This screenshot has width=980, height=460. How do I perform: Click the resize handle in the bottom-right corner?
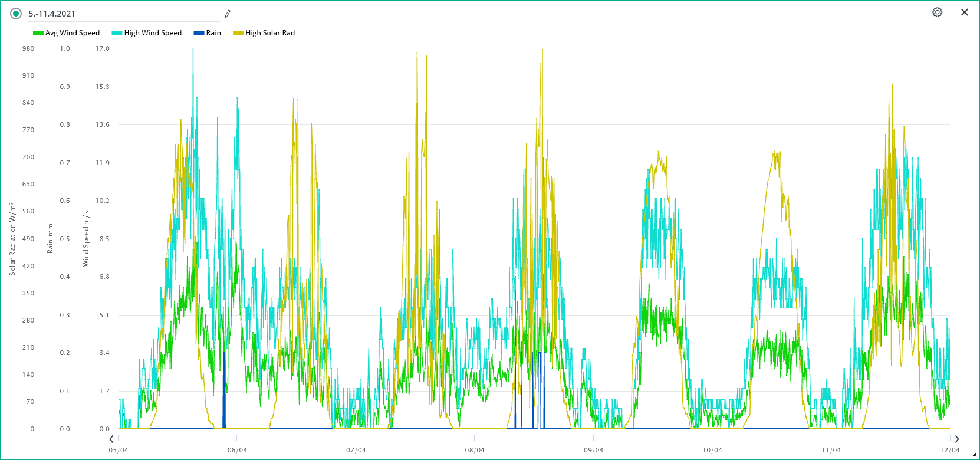pos(974,455)
